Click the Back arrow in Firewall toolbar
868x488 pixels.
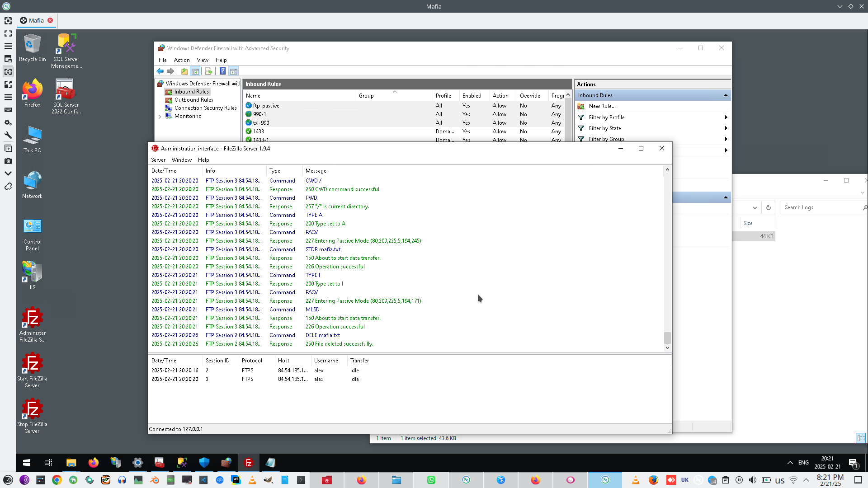tap(160, 71)
